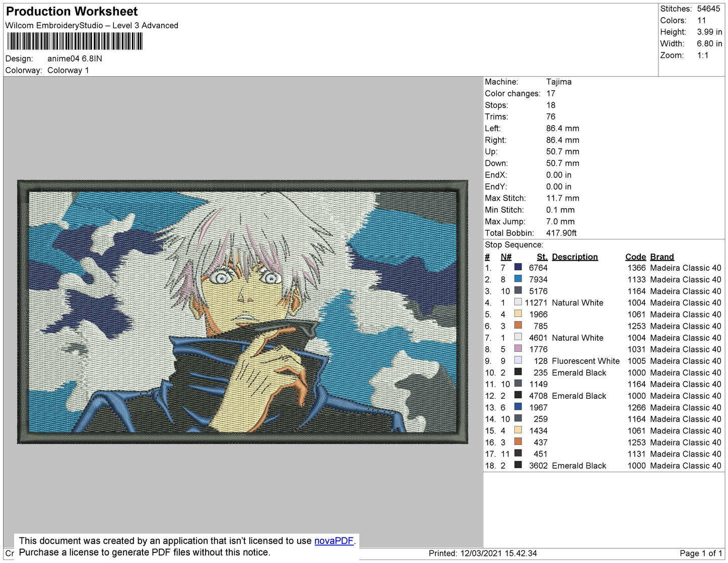Select the navy swatch in stop 1
The image size is (728, 563).
click(518, 267)
